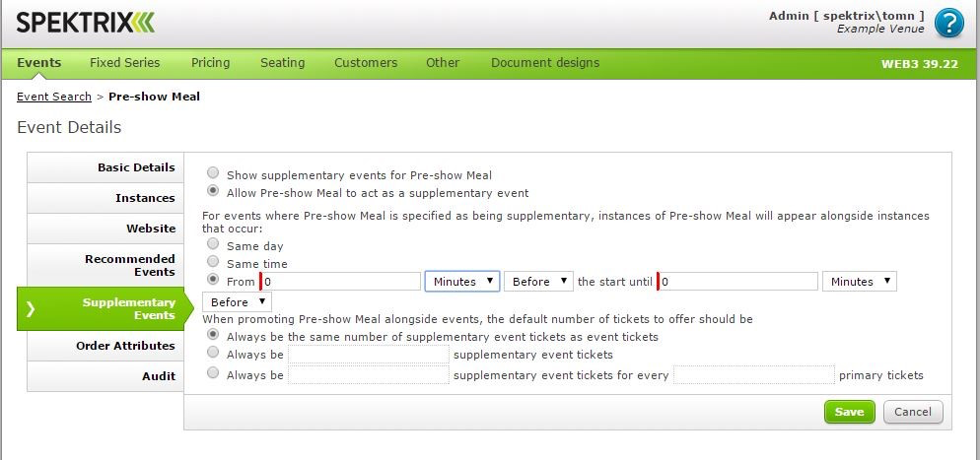
Task: Choose the 'Same time' radio option
Action: coord(213,261)
